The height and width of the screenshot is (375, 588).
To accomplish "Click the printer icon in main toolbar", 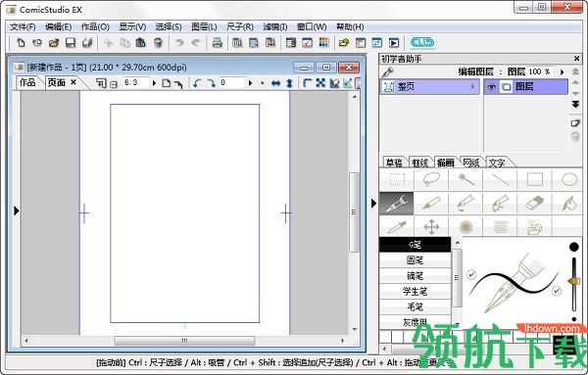I will pos(218,43).
